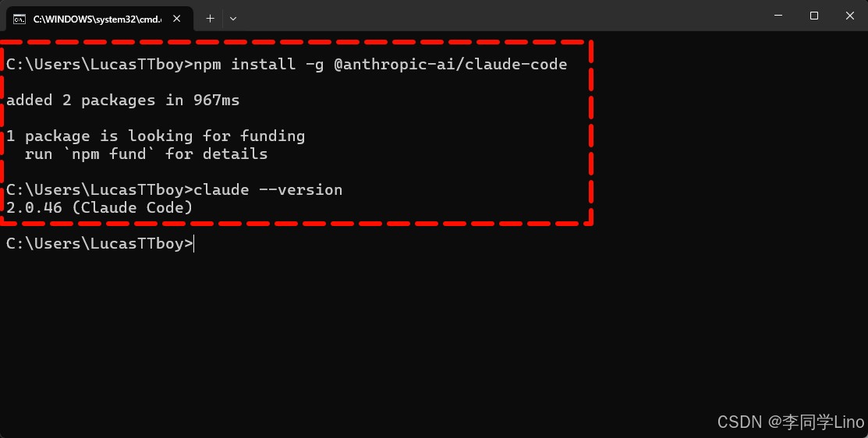Image resolution: width=868 pixels, height=438 pixels.
Task: Click the "added 2 packages in 967ms" line
Action: [123, 100]
